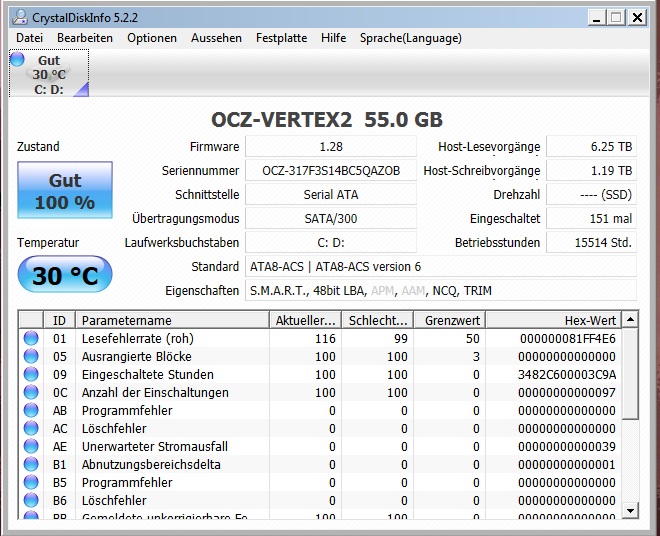
Task: Click the worst value 99 cell
Action: pos(401,339)
